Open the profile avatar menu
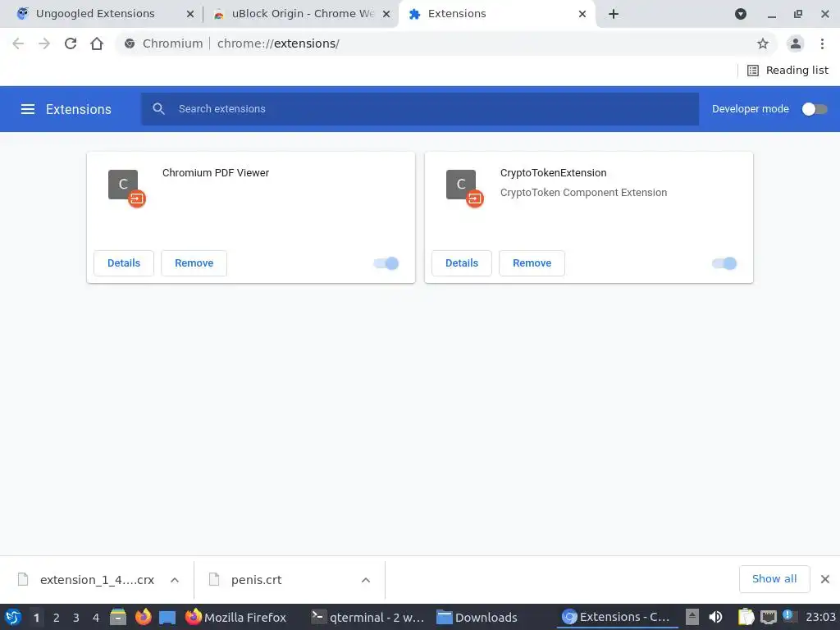The width and height of the screenshot is (840, 630). (796, 43)
